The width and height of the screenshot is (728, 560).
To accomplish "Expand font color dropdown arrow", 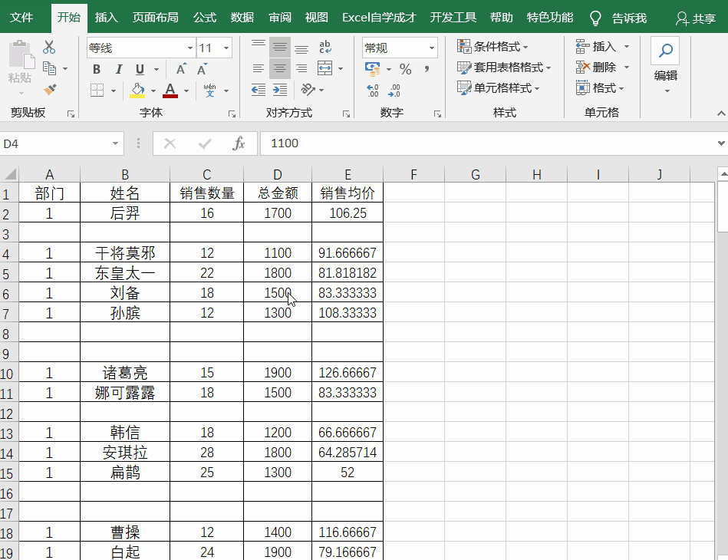I will 186,91.
